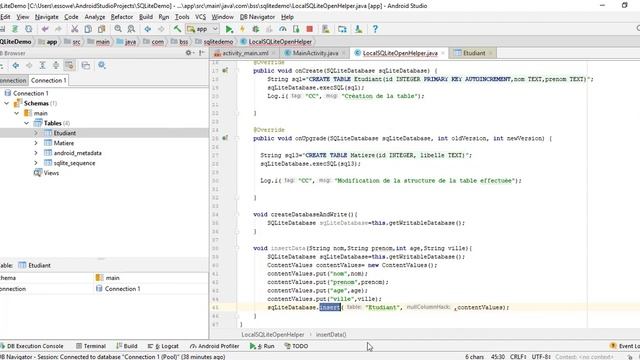Collapse the Tables tree node
The height and width of the screenshot is (360, 640).
point(27,123)
